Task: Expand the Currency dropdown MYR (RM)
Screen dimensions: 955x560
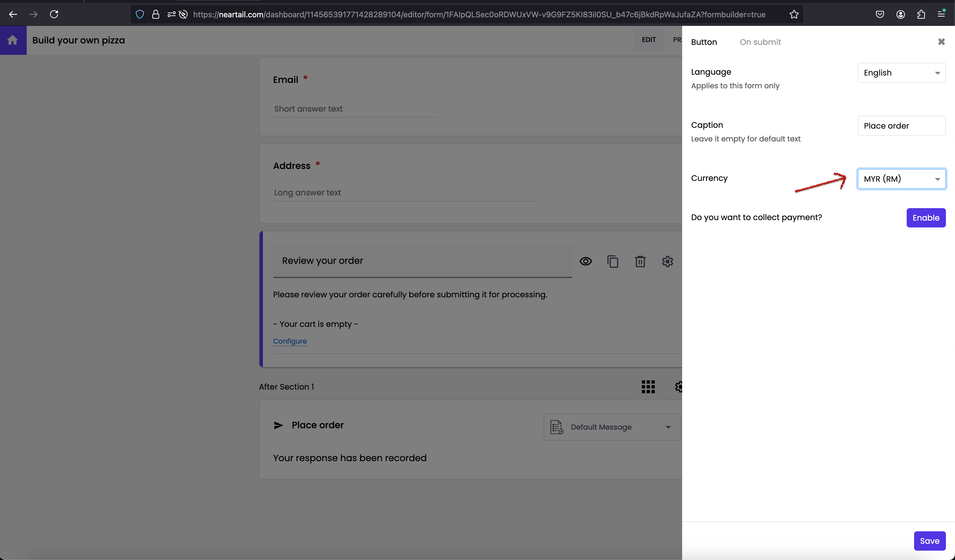Action: point(901,179)
